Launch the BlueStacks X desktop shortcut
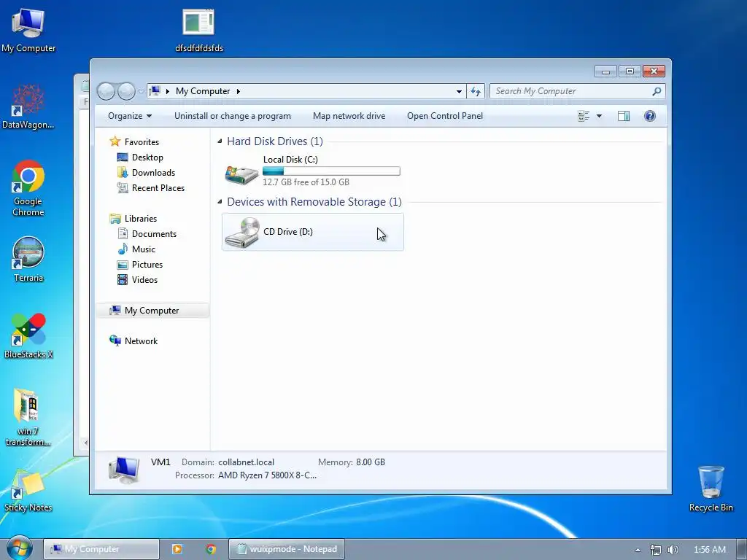The height and width of the screenshot is (560, 747). point(28,336)
